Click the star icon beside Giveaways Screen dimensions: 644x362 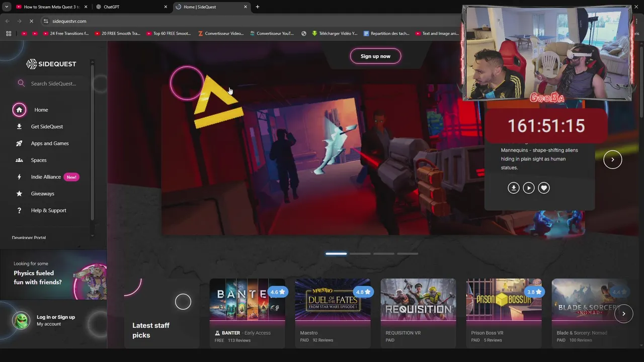19,194
